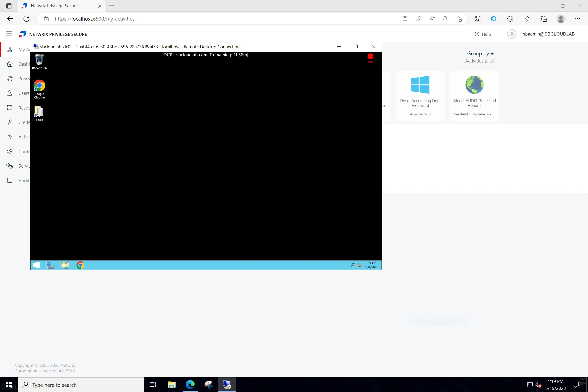The image size is (588, 392).
Task: Open the browser password key icon
Action: click(419, 19)
